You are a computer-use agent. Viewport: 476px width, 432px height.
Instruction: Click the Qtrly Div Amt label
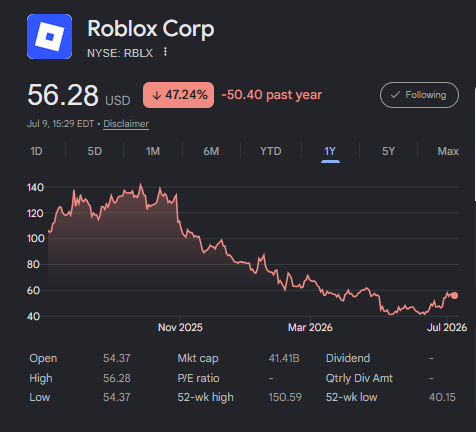pos(359,378)
